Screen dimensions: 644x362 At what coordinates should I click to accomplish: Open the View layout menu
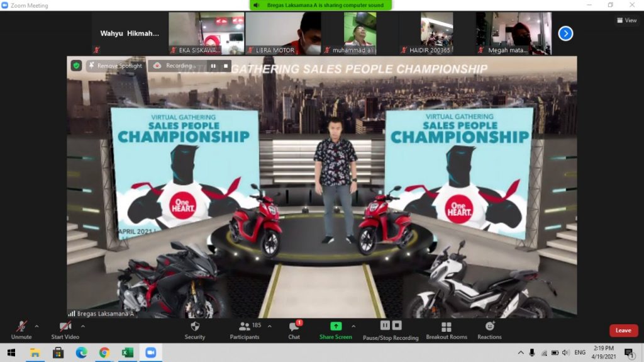626,20
